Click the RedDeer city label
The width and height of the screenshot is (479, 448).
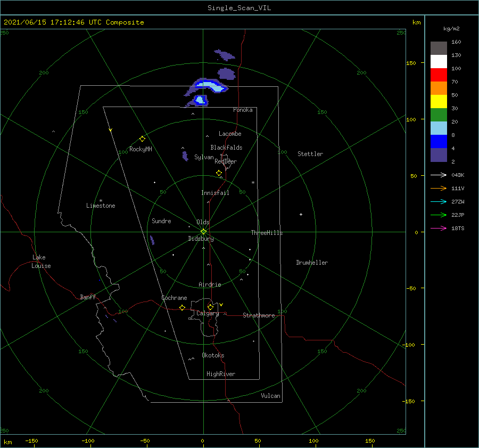tap(226, 161)
